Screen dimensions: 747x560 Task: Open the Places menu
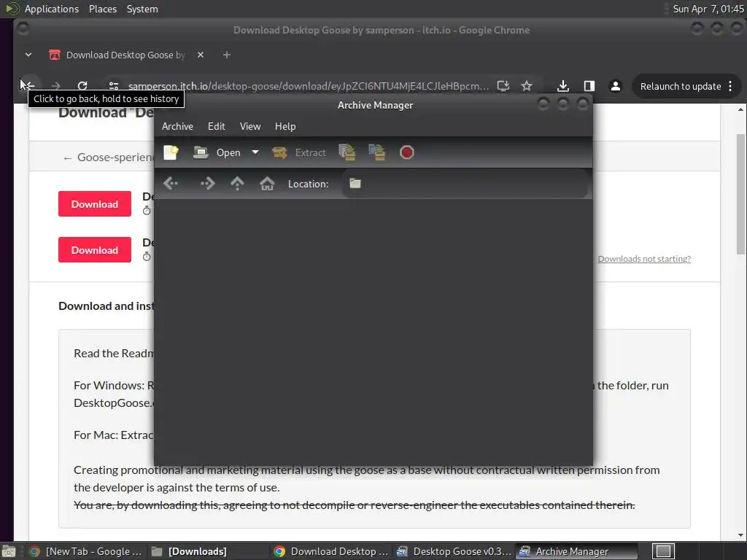coord(102,9)
